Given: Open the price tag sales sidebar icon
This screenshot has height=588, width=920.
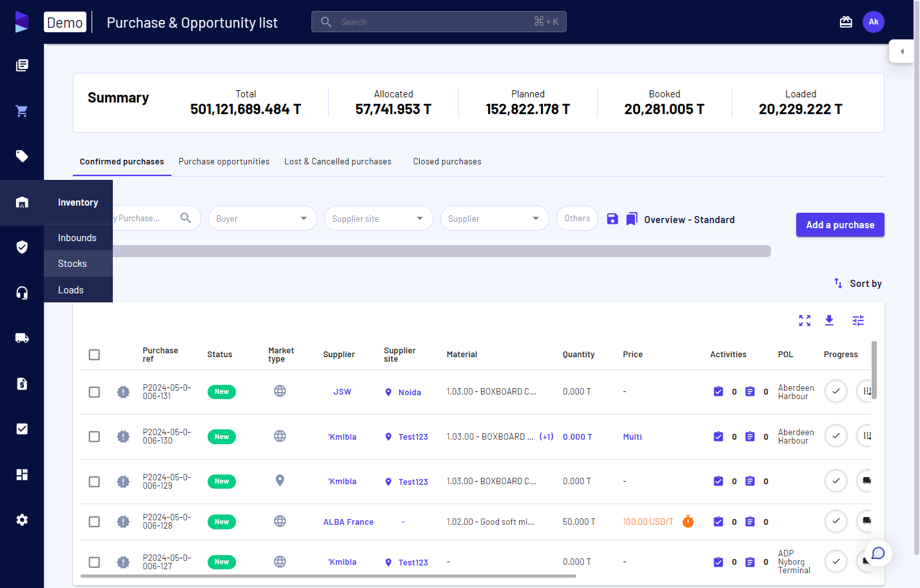Looking at the screenshot, I should click(22, 156).
